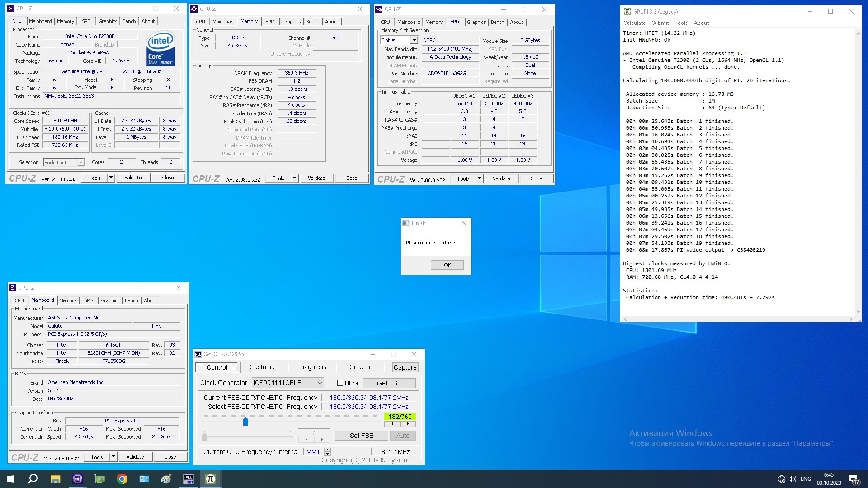Screen dimensions: 868x488
Task: Click About menu in GPUPI
Action: point(701,23)
